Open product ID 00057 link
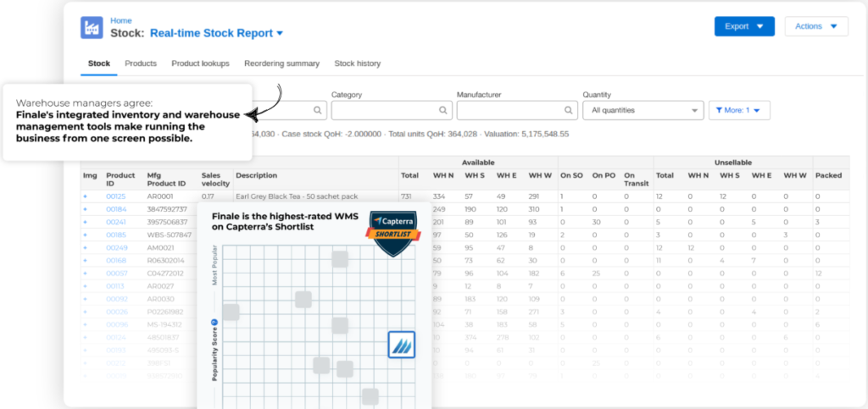868x409 pixels. click(115, 274)
